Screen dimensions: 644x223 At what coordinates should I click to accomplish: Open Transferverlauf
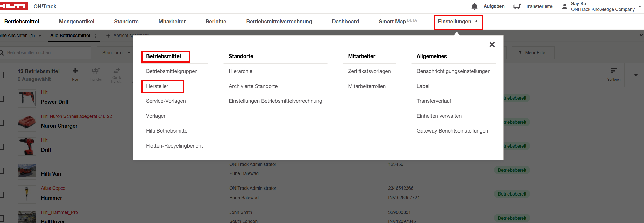[434, 101]
